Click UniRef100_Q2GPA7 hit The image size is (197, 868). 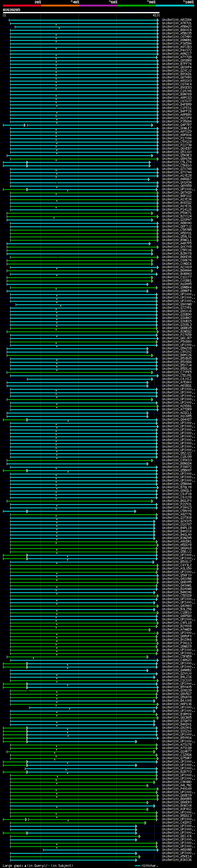[176, 220]
